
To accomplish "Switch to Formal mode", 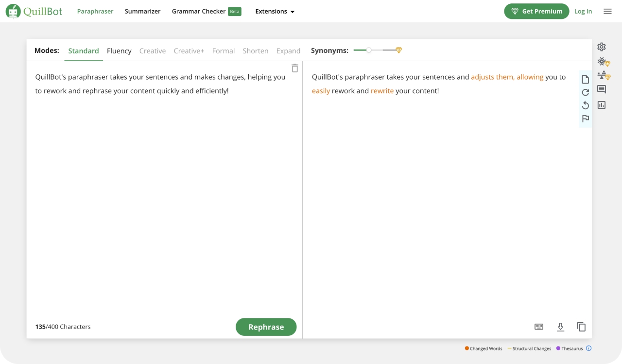I will tap(224, 50).
